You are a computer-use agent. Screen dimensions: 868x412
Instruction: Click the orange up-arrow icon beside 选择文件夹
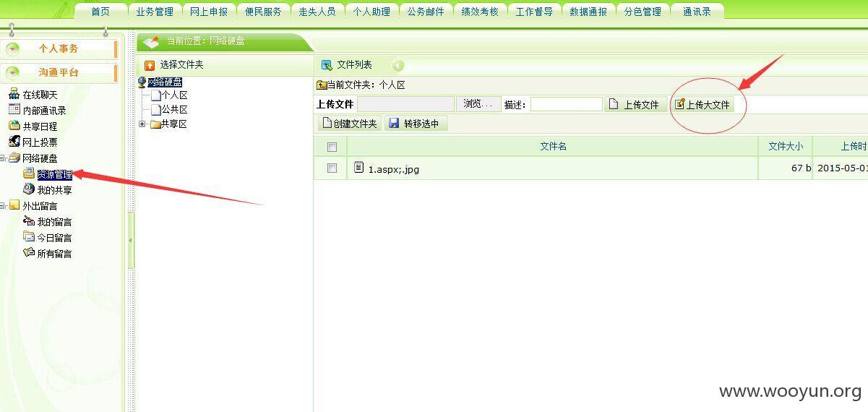point(150,65)
